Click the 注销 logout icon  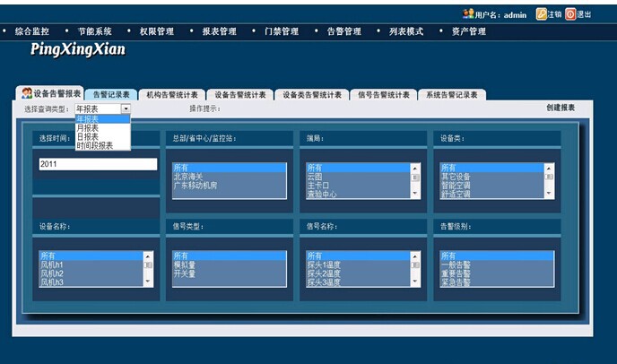click(x=541, y=14)
